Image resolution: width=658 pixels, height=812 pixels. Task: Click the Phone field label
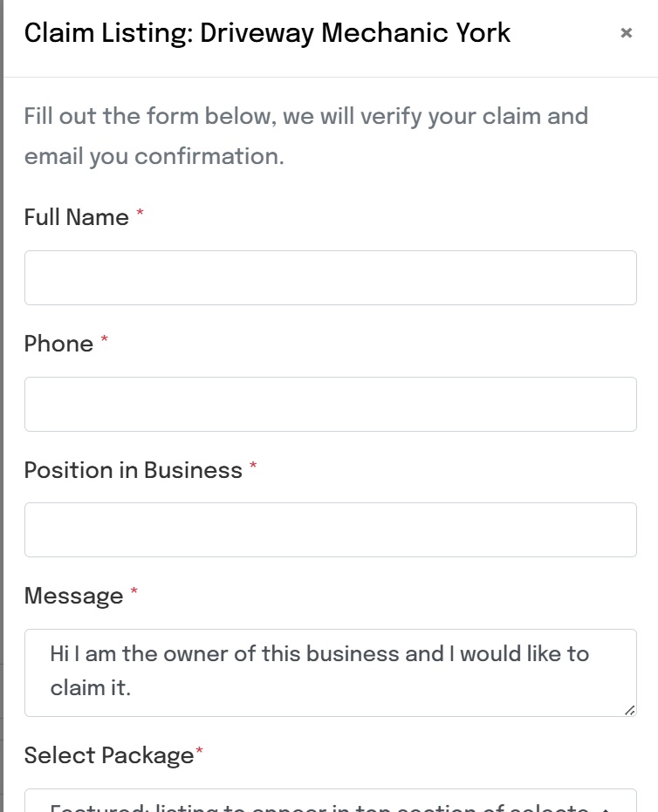click(x=58, y=344)
